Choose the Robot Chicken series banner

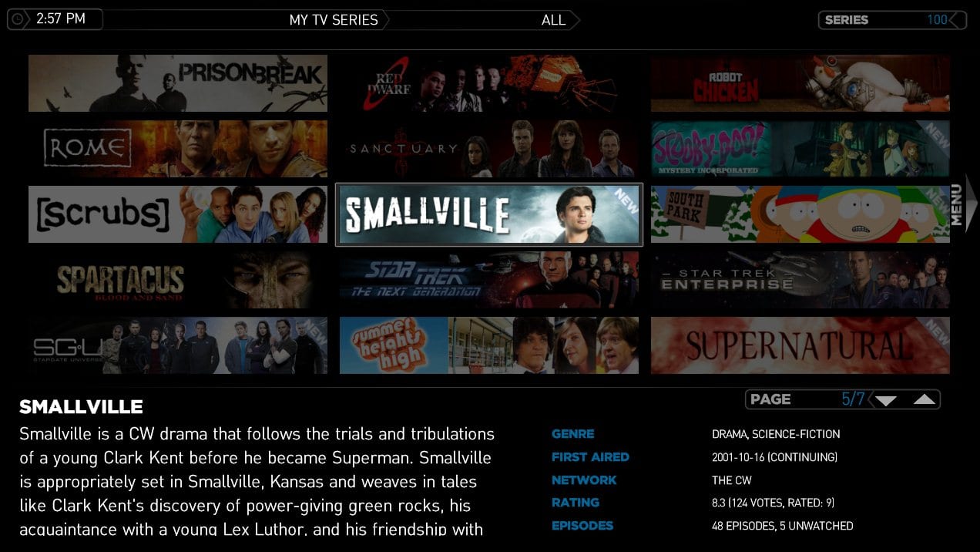point(800,83)
